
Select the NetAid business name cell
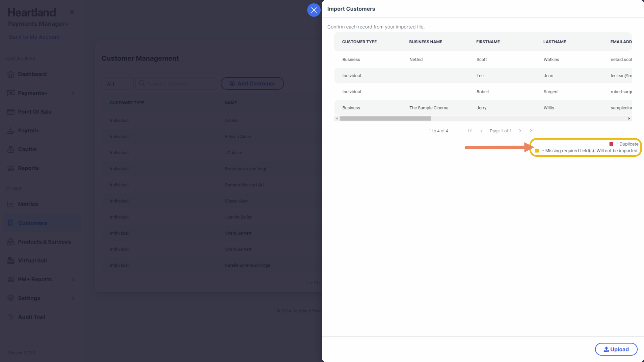pos(416,60)
